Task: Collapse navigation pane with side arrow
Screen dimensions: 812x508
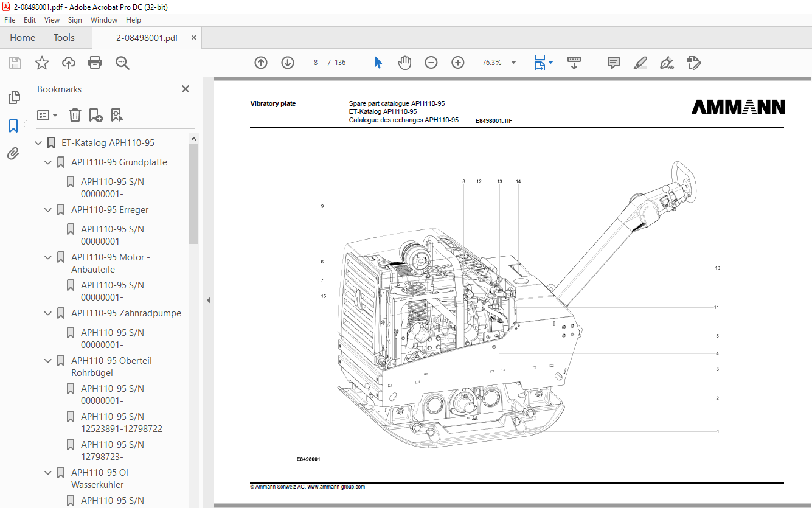Action: pyautogui.click(x=209, y=300)
